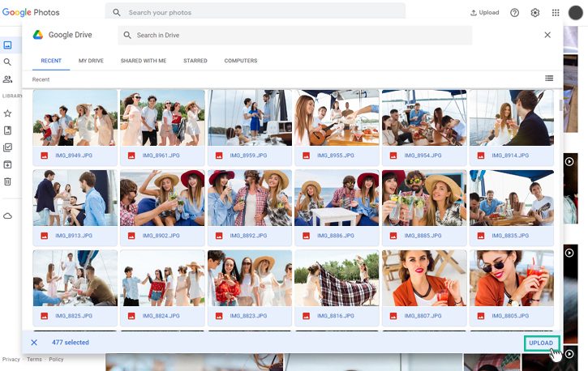This screenshot has width=588, height=371.
Task: Select IMG_8961.JPG thumbnail
Action: point(162,117)
